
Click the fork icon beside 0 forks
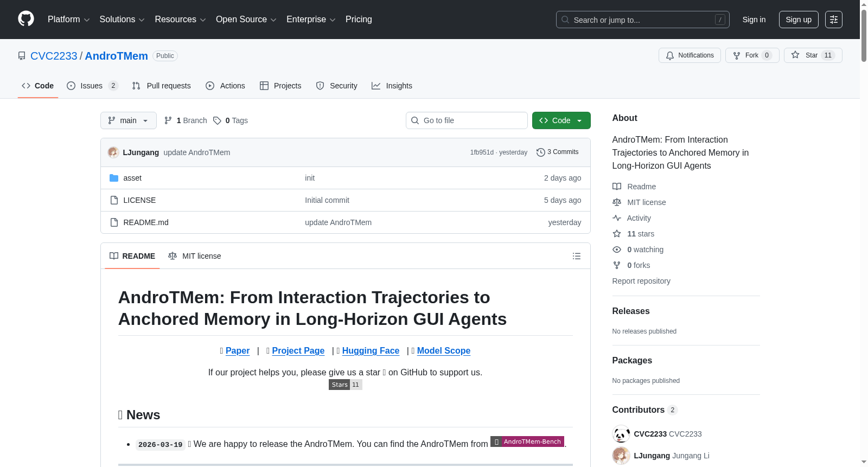(x=617, y=265)
